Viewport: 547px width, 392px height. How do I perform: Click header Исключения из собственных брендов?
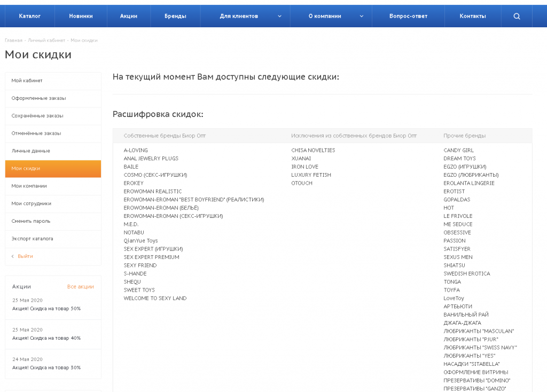[354, 136]
